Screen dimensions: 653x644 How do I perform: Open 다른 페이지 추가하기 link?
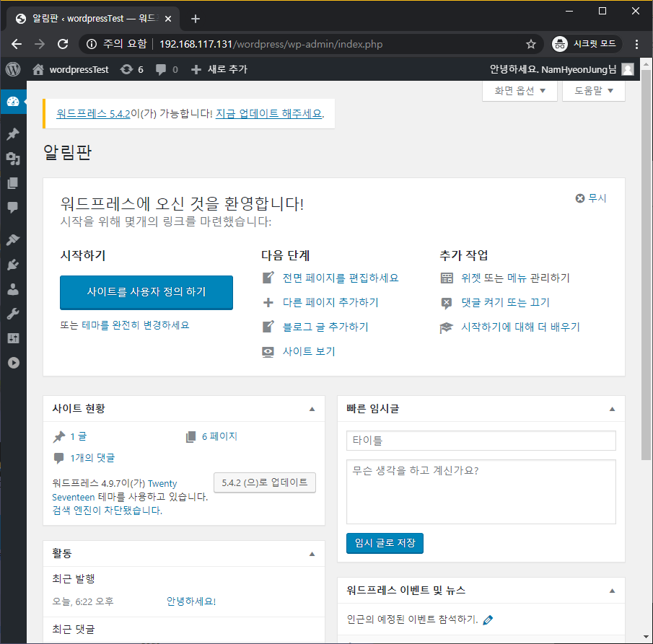pos(330,303)
